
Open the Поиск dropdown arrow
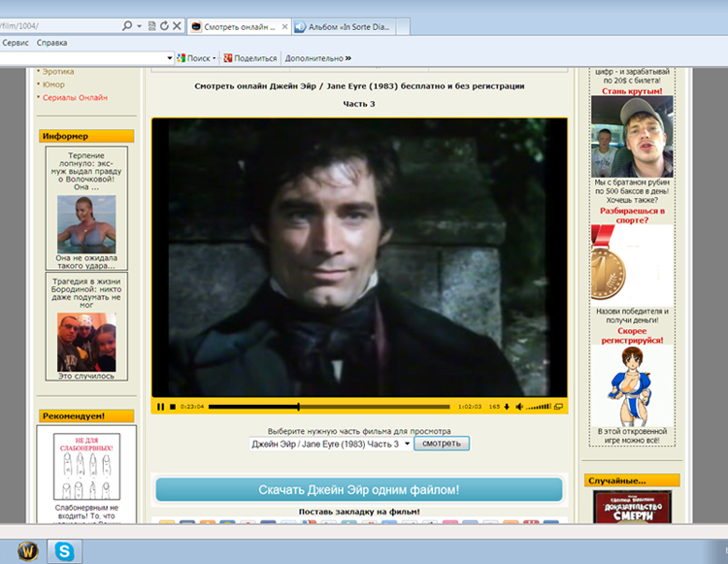point(215,58)
